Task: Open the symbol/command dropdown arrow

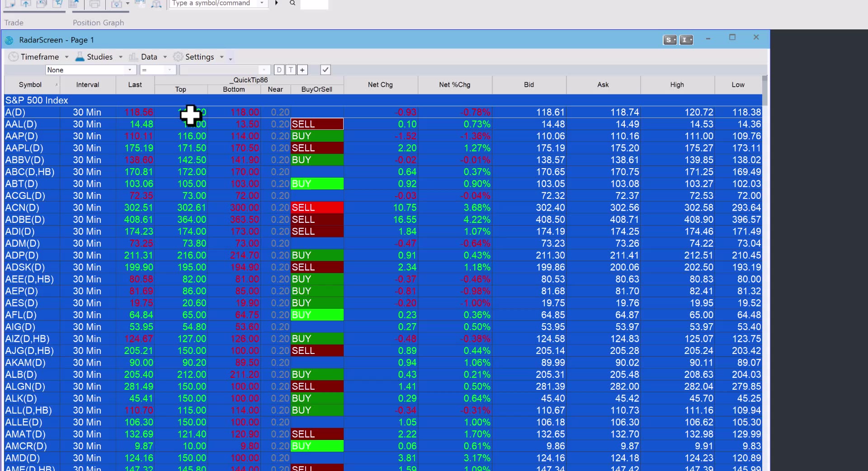Action: click(x=261, y=4)
